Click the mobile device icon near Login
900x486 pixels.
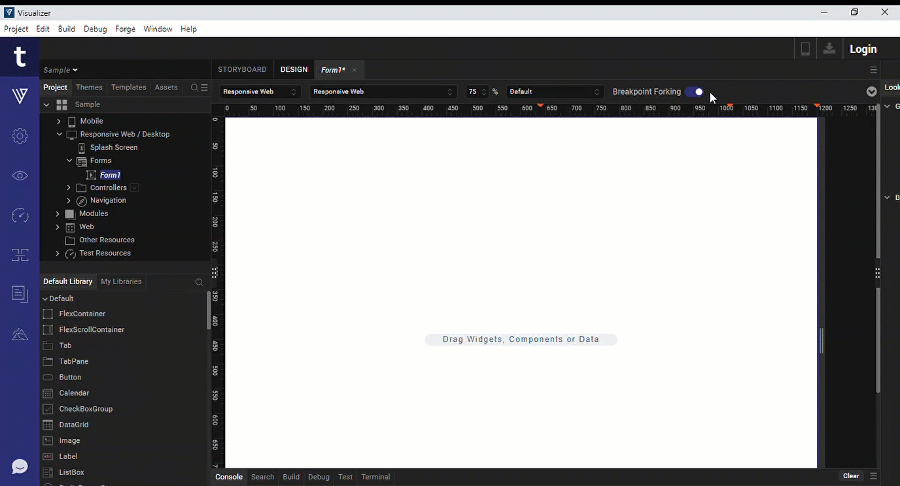(805, 49)
